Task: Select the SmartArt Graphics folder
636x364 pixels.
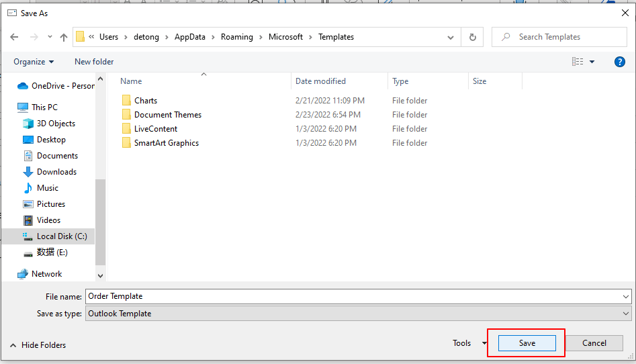Action: coord(167,143)
